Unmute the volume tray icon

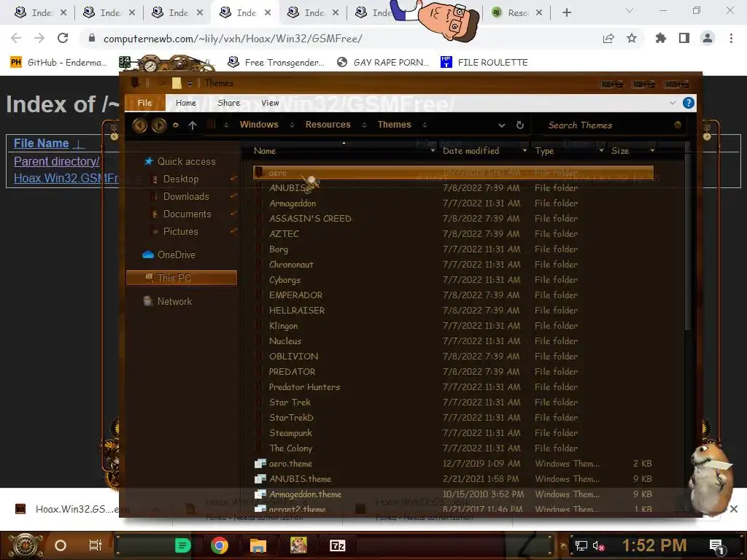[x=598, y=545]
